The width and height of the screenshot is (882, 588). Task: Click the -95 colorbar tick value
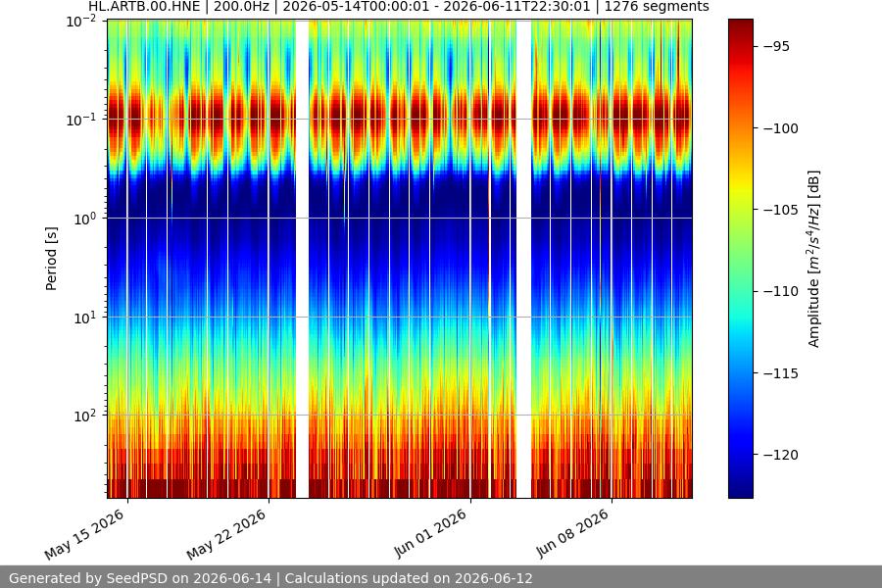click(777, 47)
